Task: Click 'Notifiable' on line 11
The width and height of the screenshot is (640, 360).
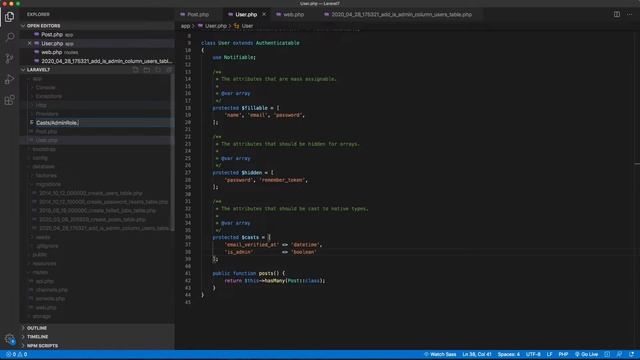Action: tap(238, 58)
